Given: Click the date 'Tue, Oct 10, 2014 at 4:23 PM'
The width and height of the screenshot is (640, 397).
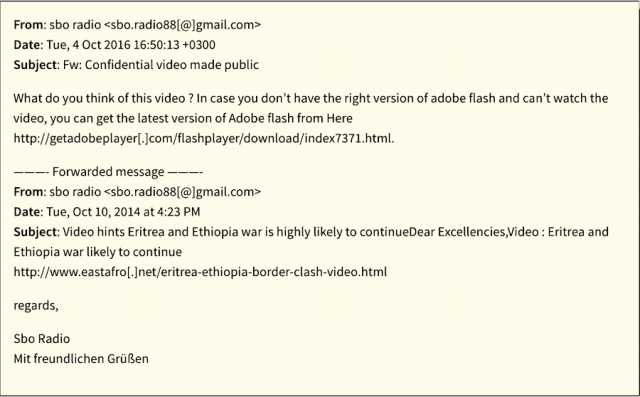Looking at the screenshot, I should pyautogui.click(x=123, y=212).
